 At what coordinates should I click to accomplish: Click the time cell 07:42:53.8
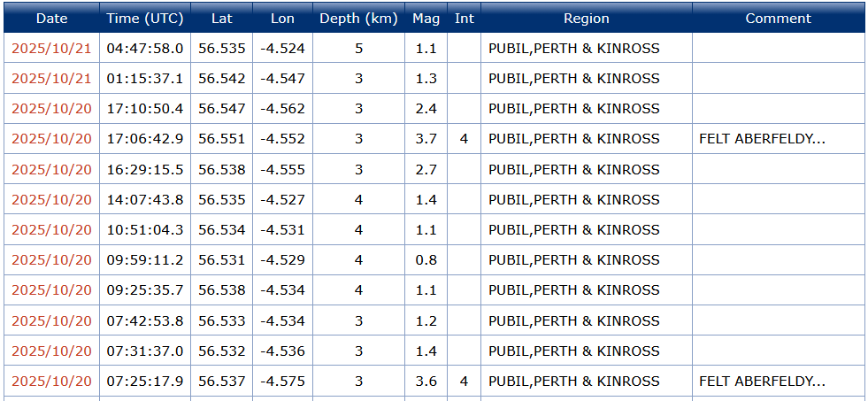145,321
